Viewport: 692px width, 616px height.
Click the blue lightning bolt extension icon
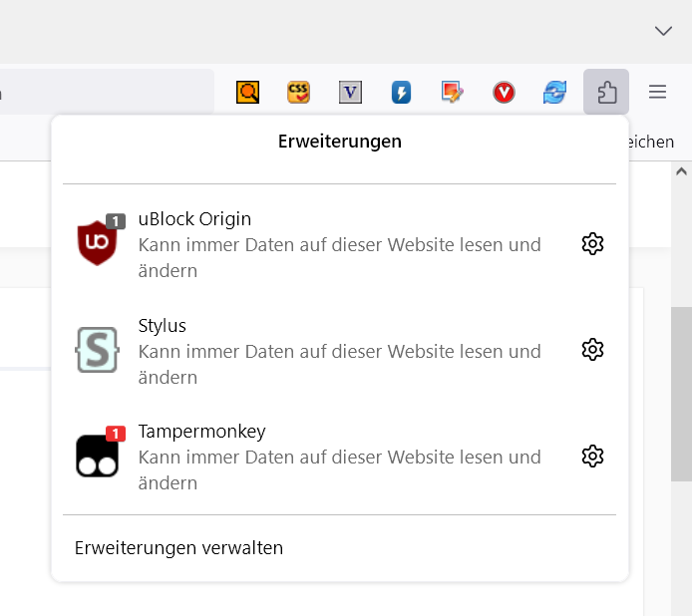click(401, 93)
